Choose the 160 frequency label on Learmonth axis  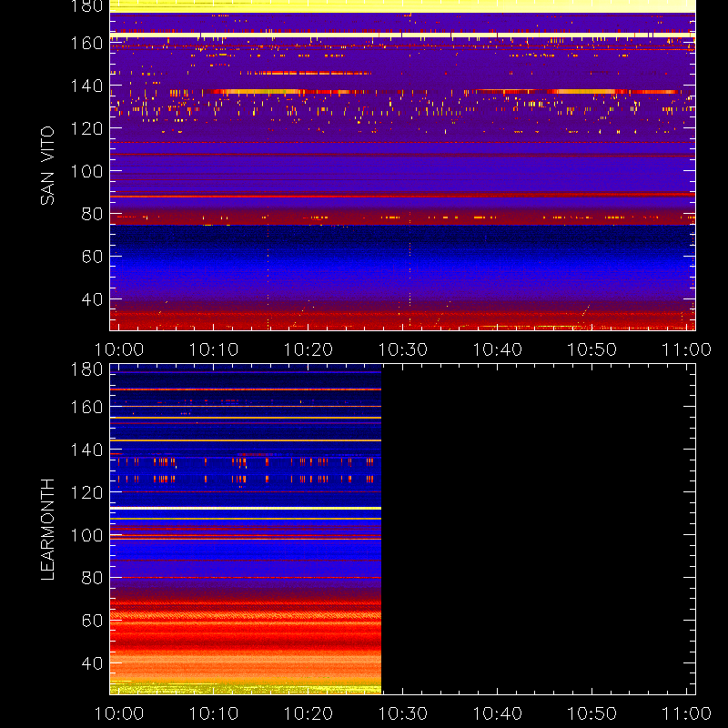86,407
